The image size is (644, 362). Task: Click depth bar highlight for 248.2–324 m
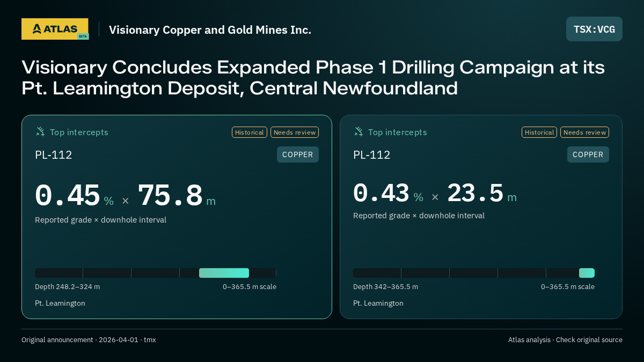[224, 273]
